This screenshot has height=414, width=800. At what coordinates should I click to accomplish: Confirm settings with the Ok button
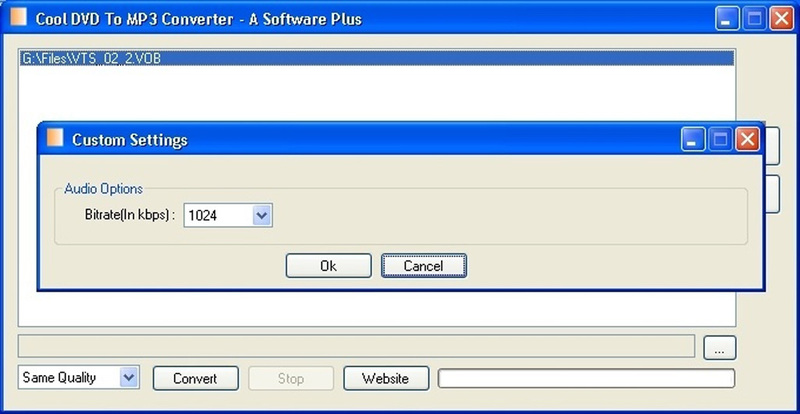[x=329, y=266]
